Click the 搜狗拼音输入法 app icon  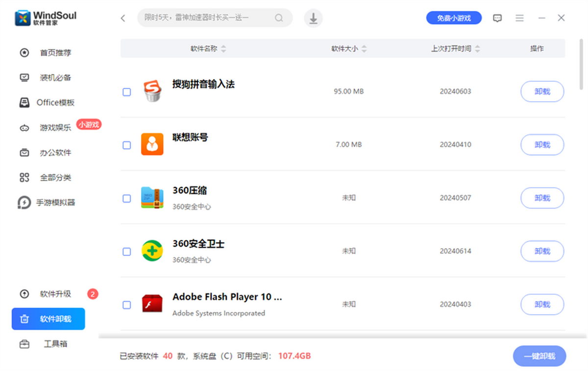tap(152, 91)
